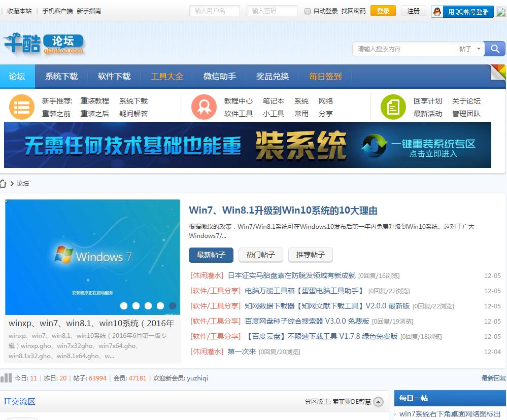Focus the password input field
Image resolution: width=507 pixels, height=420 pixels.
point(272,11)
